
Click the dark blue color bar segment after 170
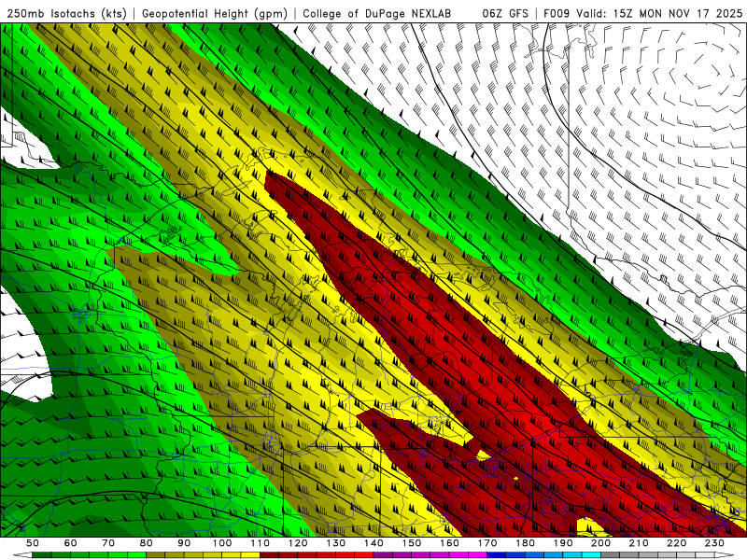497,554
